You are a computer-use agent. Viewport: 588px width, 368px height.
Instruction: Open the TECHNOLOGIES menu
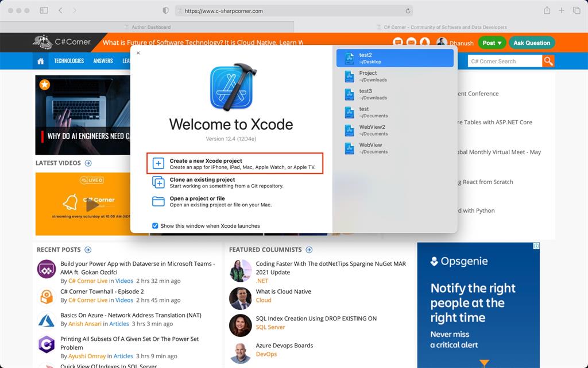69,61
